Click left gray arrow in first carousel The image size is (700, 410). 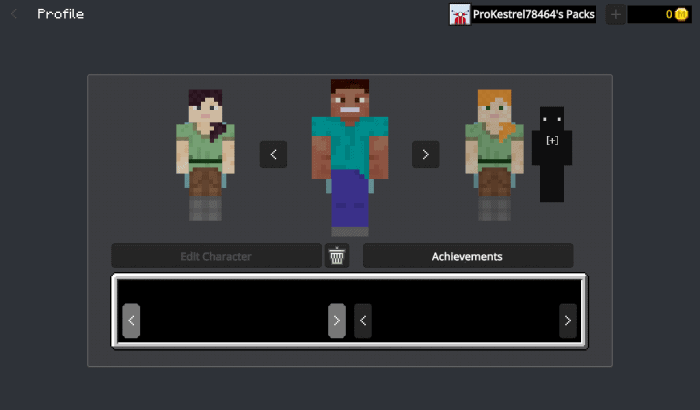tap(131, 320)
